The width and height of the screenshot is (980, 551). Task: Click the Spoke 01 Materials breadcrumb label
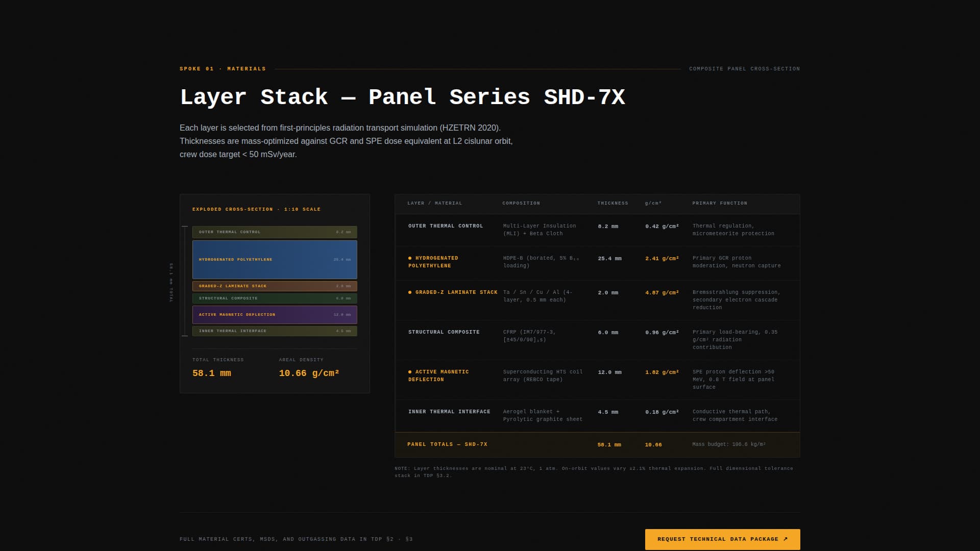[x=223, y=69]
